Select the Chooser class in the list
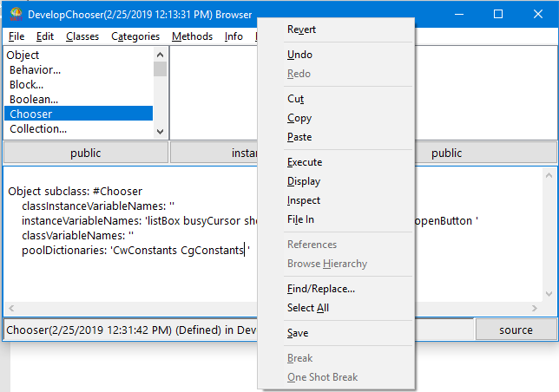The image size is (559, 392). pyautogui.click(x=30, y=114)
